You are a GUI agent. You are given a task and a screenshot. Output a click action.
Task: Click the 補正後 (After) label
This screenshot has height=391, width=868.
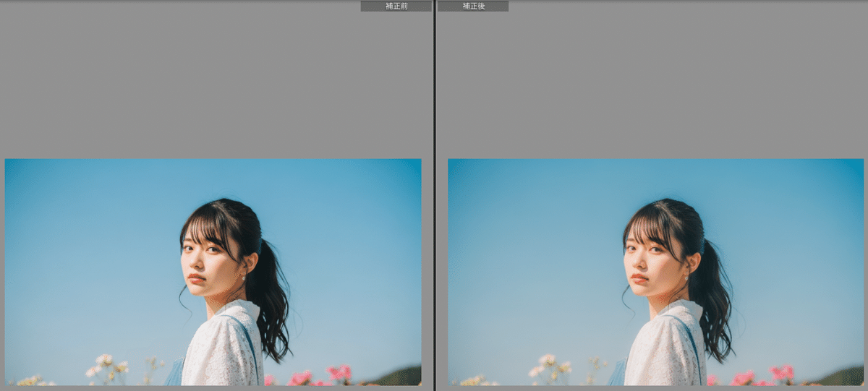[x=473, y=6]
